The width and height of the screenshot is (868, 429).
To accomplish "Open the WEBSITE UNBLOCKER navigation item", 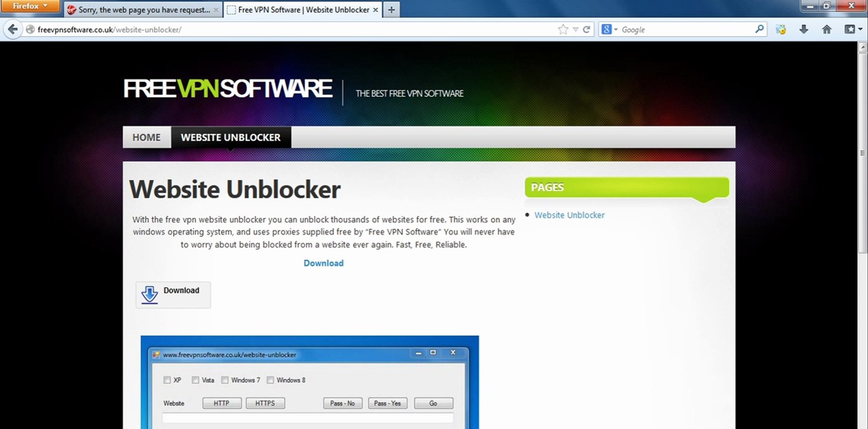I will [231, 137].
